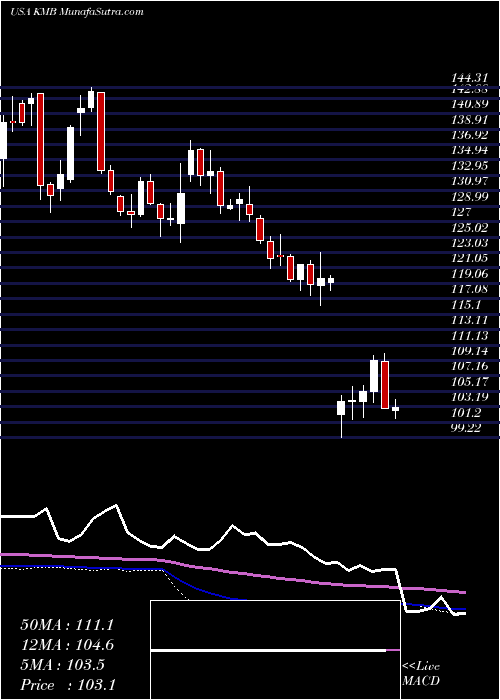Select the 130.97 price axis label
The image size is (500, 700).
472,181
